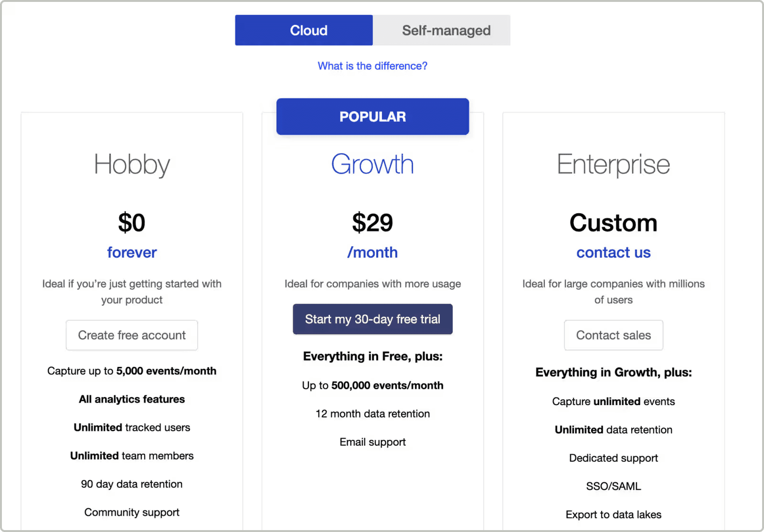This screenshot has width=764, height=532.
Task: Open the What is the difference link
Action: click(372, 66)
